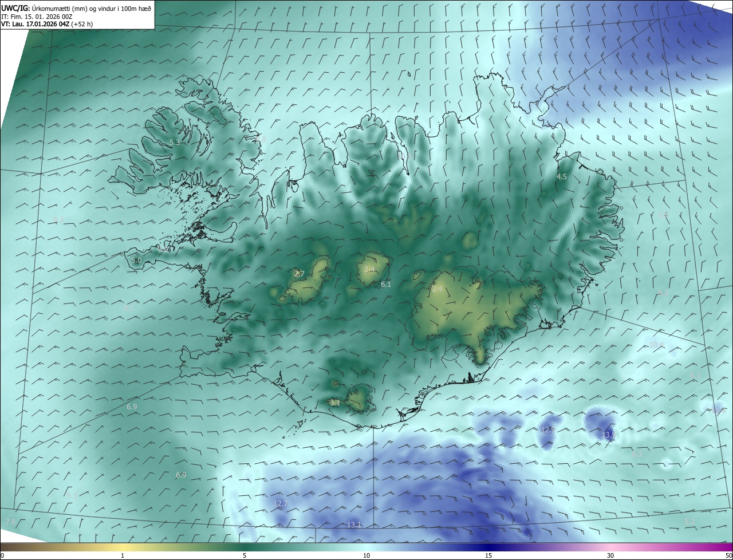Click the 0 tick label on the colorbar
This screenshot has height=560, width=733.
[2, 555]
